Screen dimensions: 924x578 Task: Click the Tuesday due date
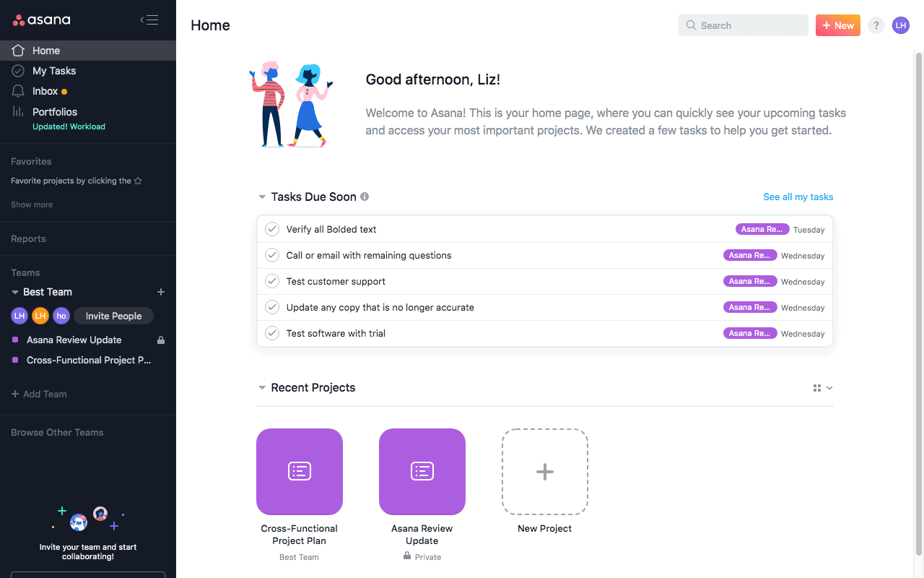(808, 230)
